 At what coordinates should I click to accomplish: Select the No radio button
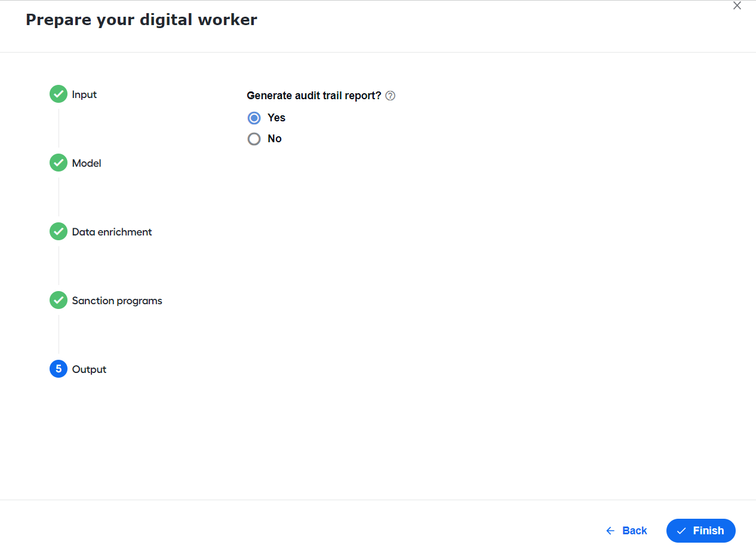(x=254, y=139)
